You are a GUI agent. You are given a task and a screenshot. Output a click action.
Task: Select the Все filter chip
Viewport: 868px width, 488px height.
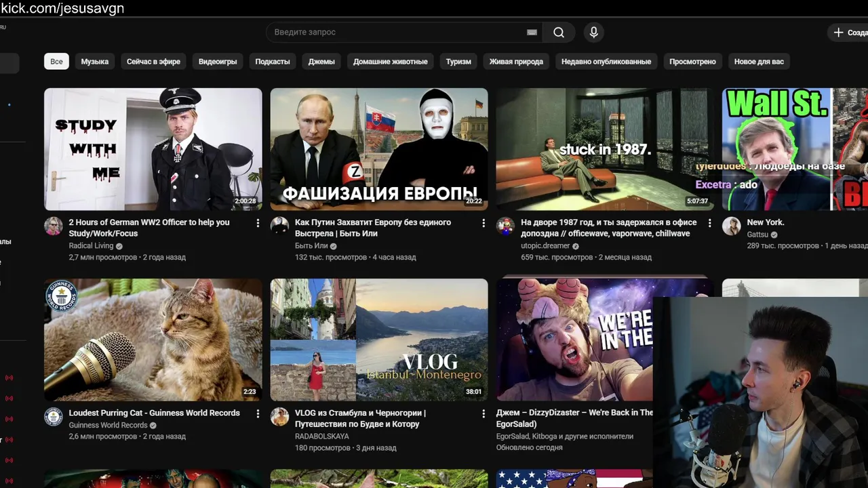point(56,61)
